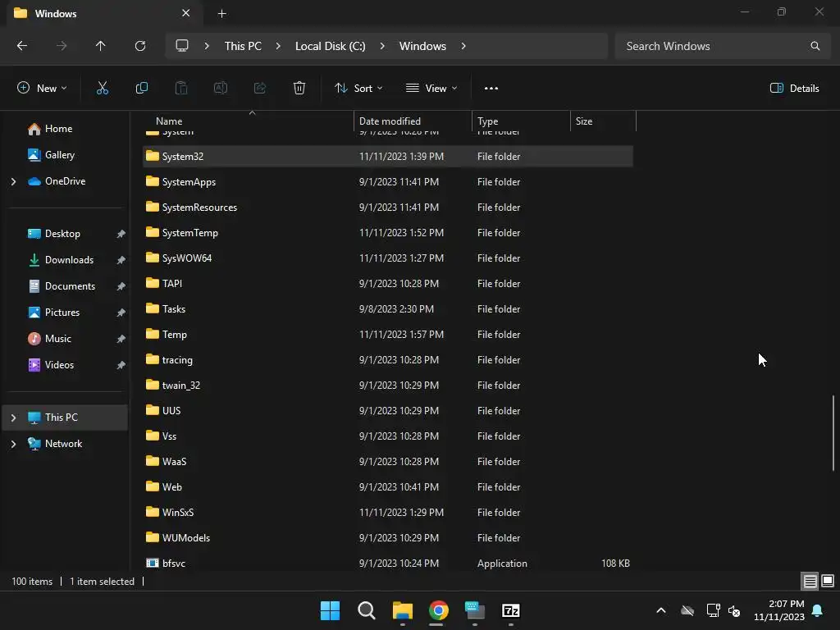840x630 pixels.
Task: Click the network tray icon
Action: (x=713, y=610)
